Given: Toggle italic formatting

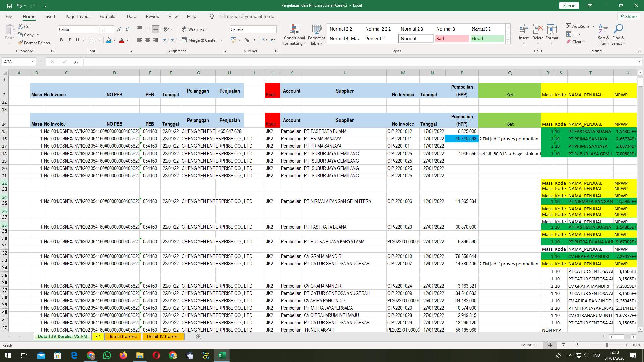Looking at the screenshot, I should 69,40.
